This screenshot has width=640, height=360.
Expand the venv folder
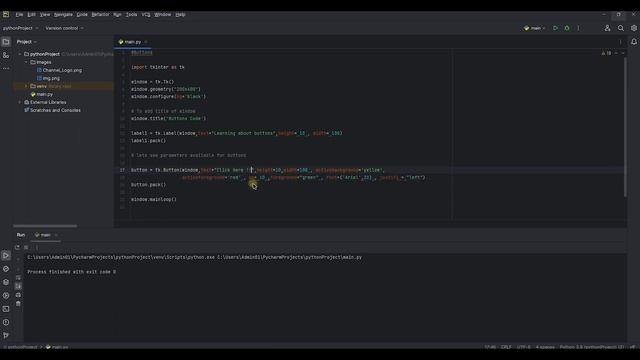(27, 86)
